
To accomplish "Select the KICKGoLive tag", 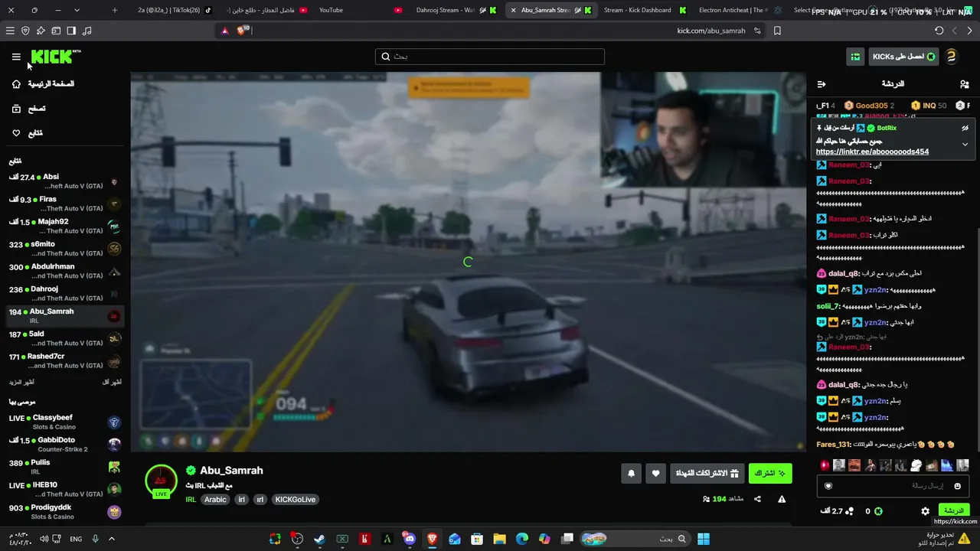I will [x=295, y=500].
